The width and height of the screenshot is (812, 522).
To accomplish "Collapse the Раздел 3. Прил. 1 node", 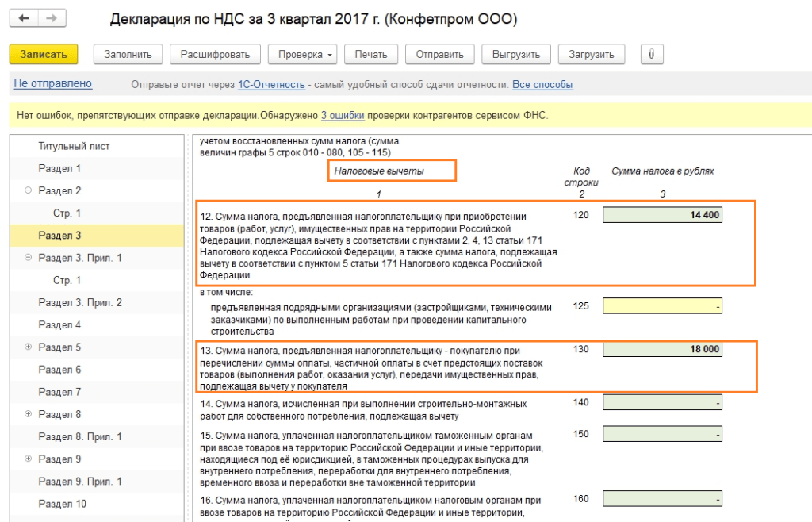I will click(28, 258).
